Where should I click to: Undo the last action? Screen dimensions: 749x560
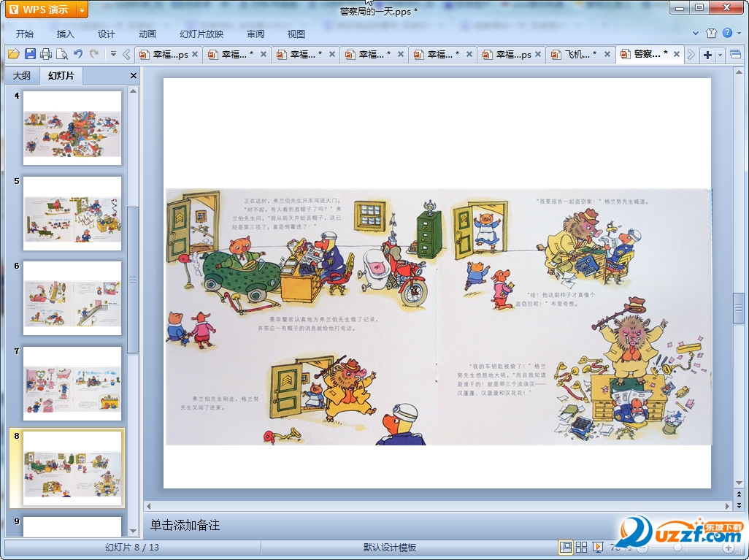pyautogui.click(x=78, y=54)
